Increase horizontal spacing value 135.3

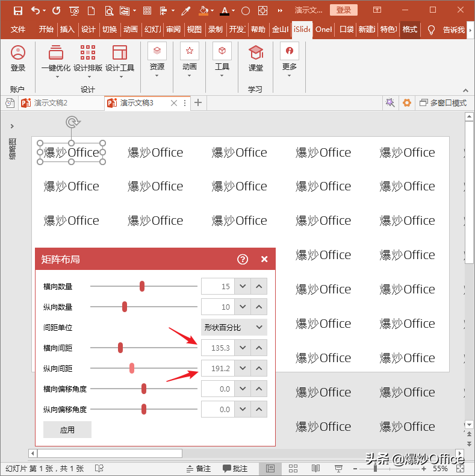(x=259, y=348)
